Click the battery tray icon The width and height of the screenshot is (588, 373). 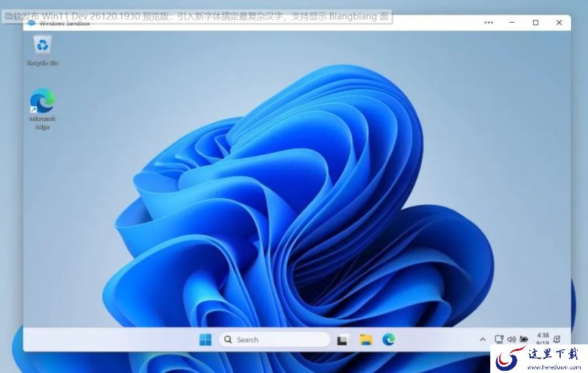[524, 339]
